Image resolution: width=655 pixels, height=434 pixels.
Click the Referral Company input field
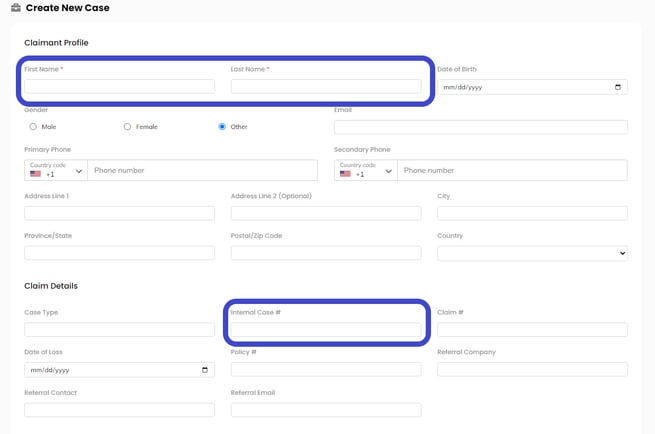(x=532, y=369)
